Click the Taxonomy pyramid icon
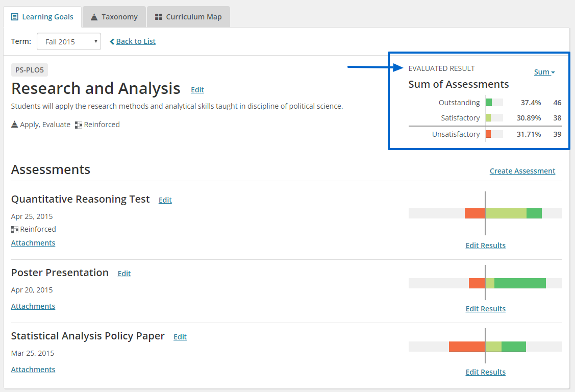The width and height of the screenshot is (575, 392). pyautogui.click(x=94, y=17)
